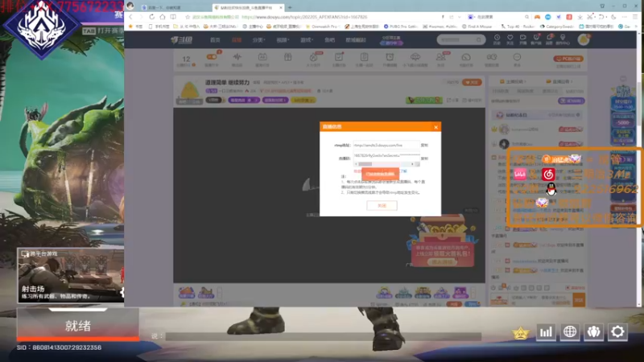Open the PUBG Pro Settings bookmark

coord(400,27)
